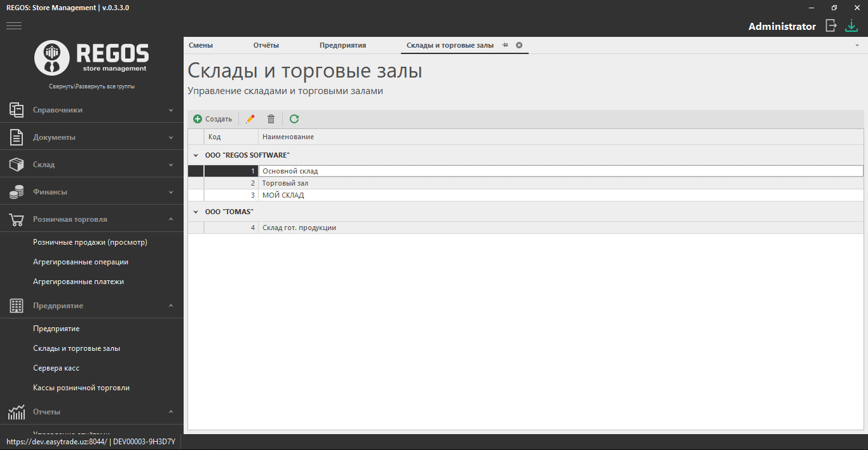Switch to the Смены tab
868x450 pixels.
pyautogui.click(x=201, y=45)
